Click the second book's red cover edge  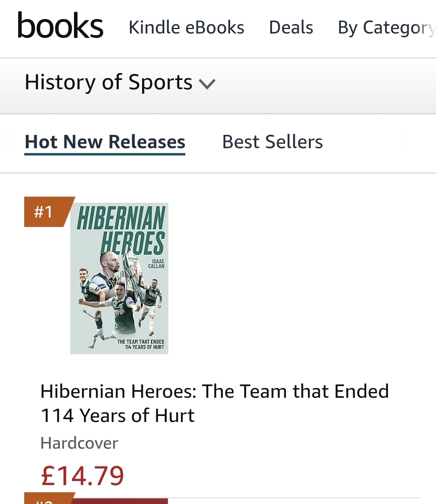pos(121,501)
